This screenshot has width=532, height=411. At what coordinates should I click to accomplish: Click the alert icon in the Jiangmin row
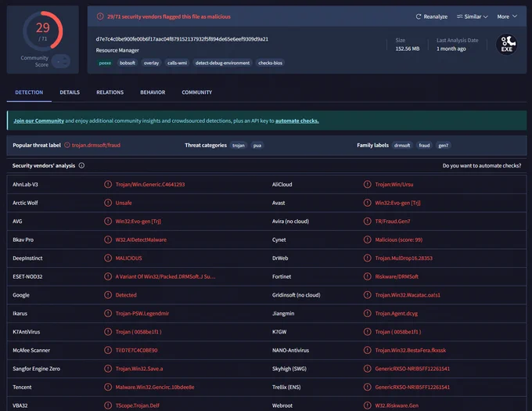[367, 313]
